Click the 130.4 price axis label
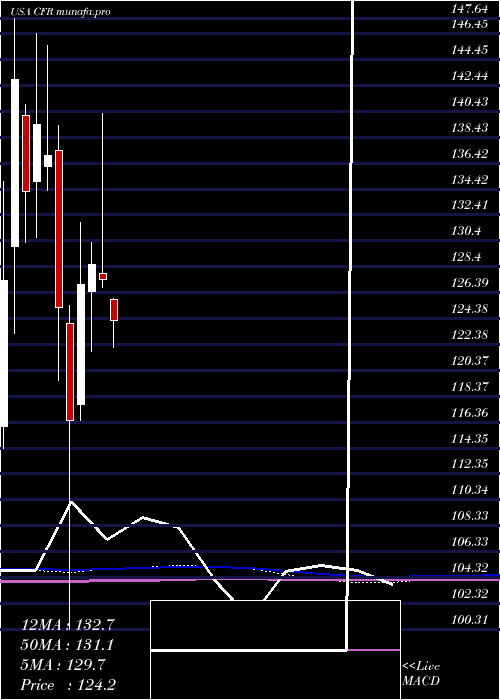The image size is (500, 700). [467, 231]
